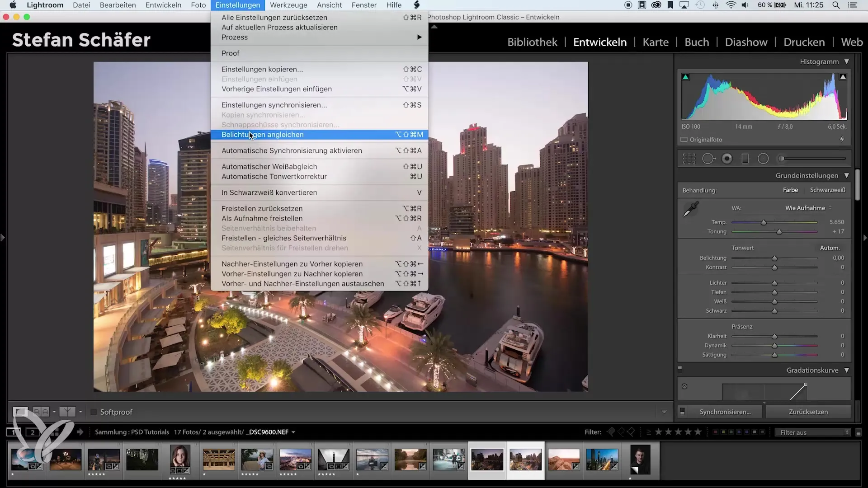Viewport: 868px width, 488px height.
Task: Switch to Loupe view in toolbar
Action: (20, 412)
